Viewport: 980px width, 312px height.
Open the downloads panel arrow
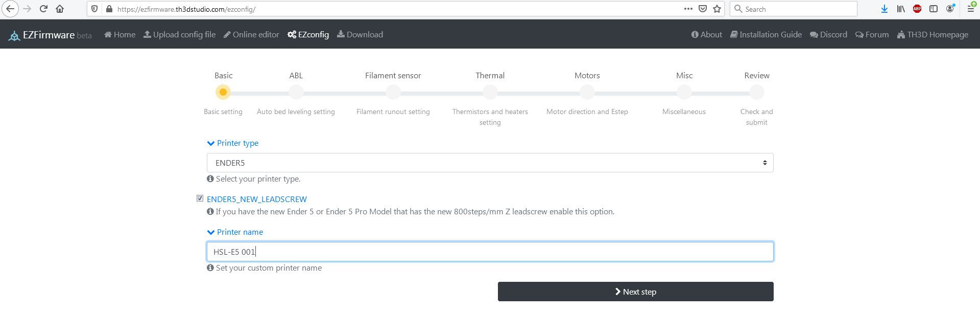click(885, 9)
